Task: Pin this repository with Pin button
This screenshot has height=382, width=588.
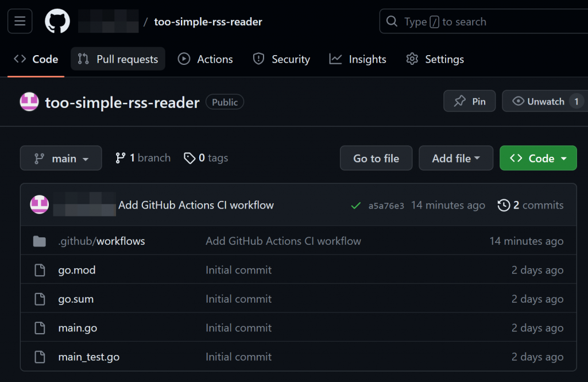Action: 470,101
